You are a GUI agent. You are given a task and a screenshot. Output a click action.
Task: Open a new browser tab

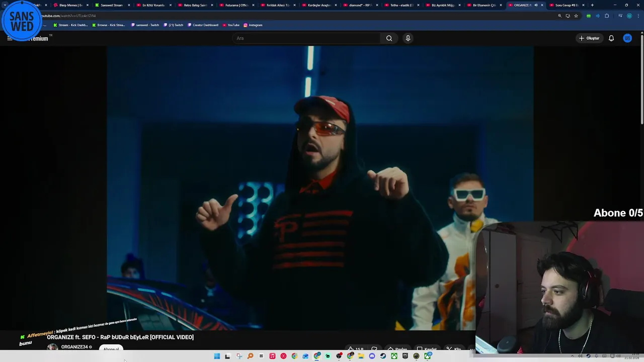592,5
